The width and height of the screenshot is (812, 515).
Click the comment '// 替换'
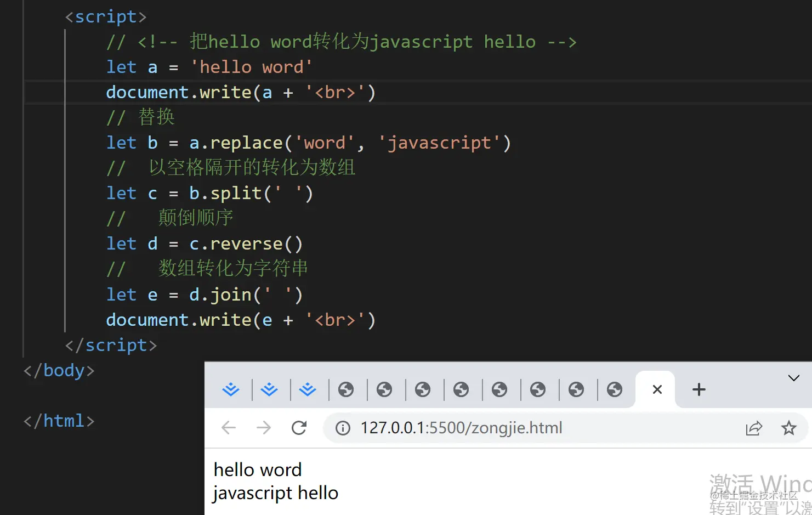(x=140, y=117)
